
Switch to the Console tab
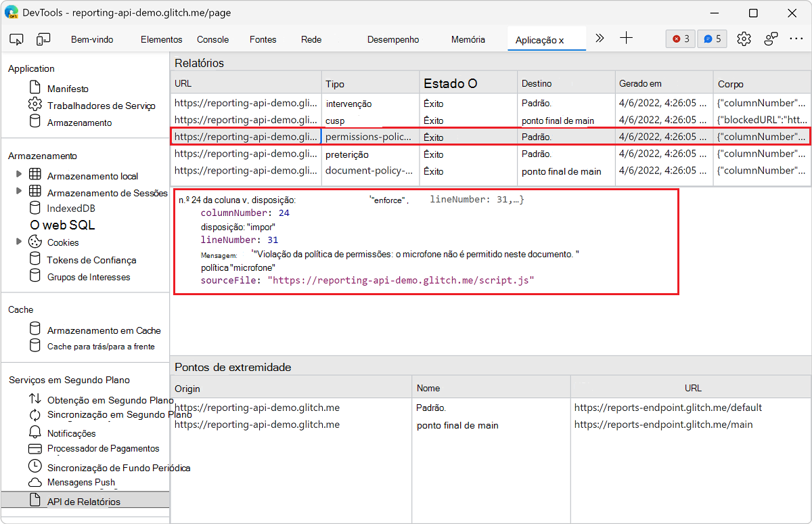click(x=212, y=39)
